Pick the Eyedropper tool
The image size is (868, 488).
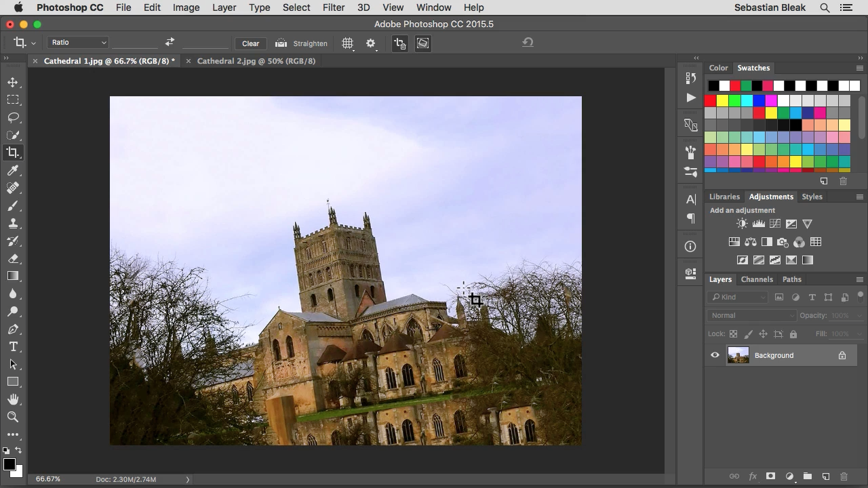coord(13,170)
